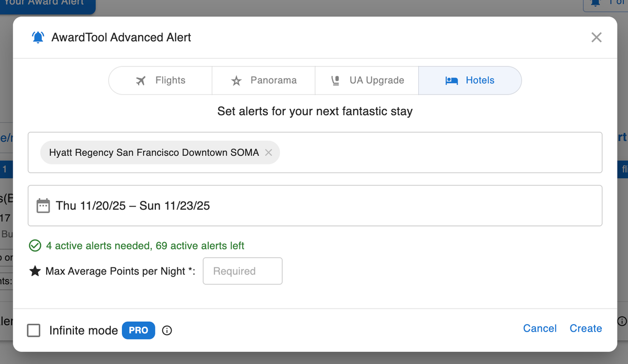Switch to the Flights tab
This screenshot has height=364, width=628.
[x=160, y=81]
